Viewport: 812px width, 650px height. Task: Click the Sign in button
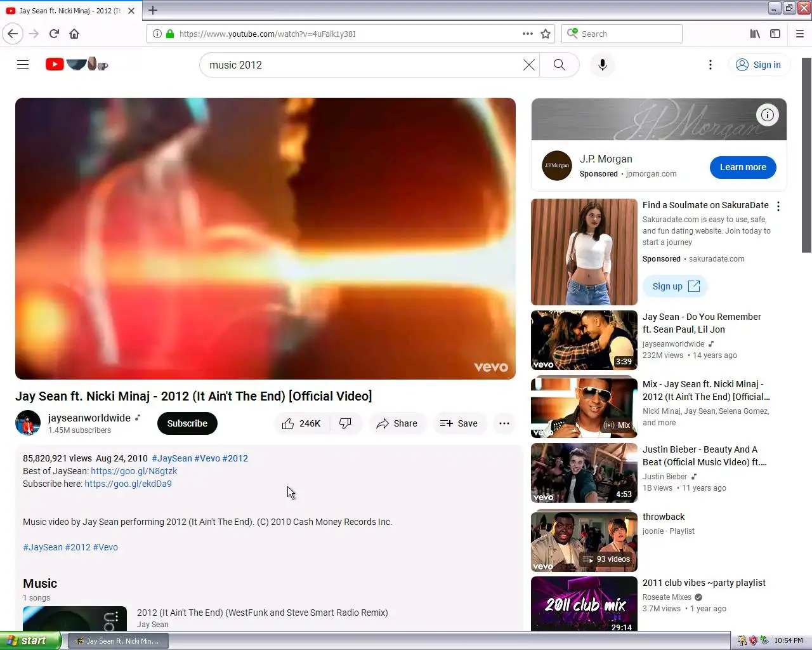point(759,65)
